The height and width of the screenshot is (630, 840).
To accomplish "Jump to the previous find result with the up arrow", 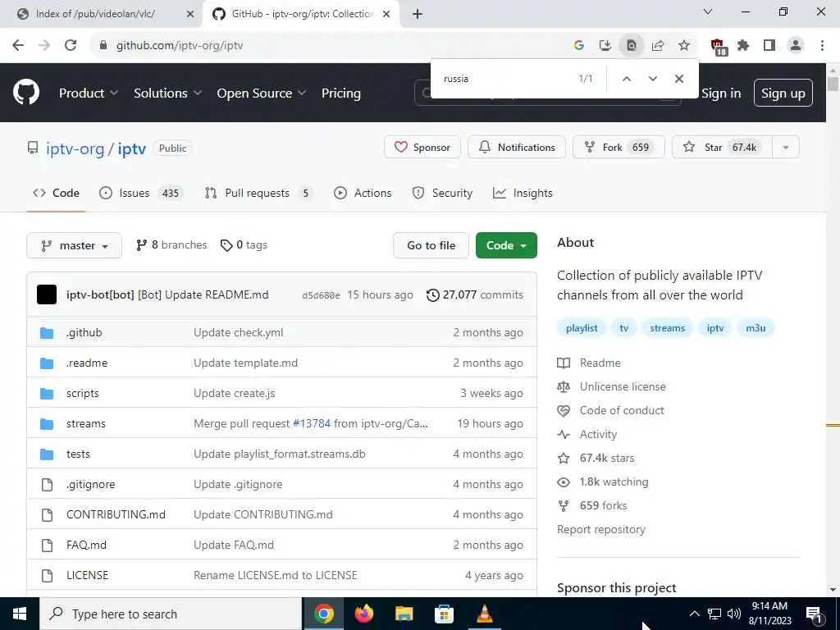I will [x=626, y=79].
